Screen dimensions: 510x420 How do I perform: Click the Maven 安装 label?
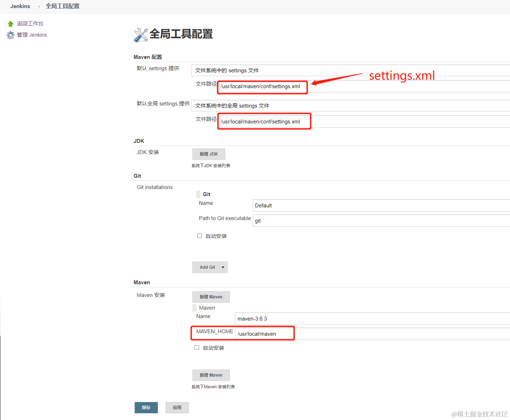point(151,295)
